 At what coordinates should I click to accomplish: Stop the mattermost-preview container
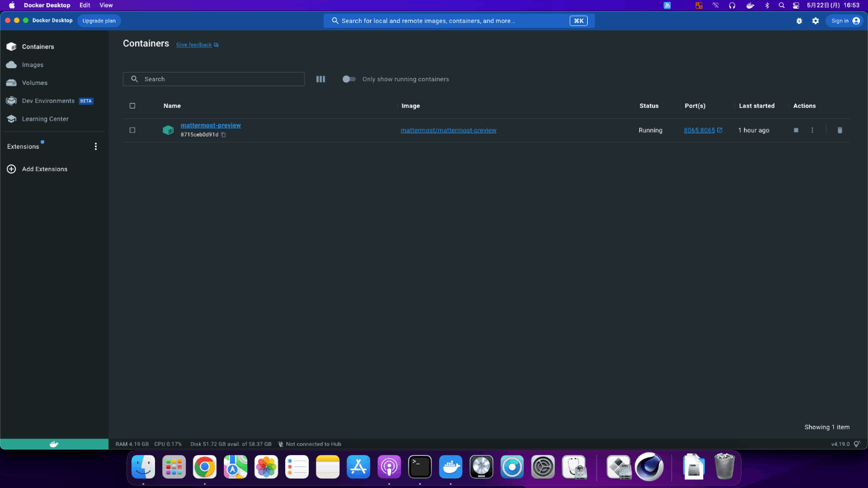[x=796, y=130]
